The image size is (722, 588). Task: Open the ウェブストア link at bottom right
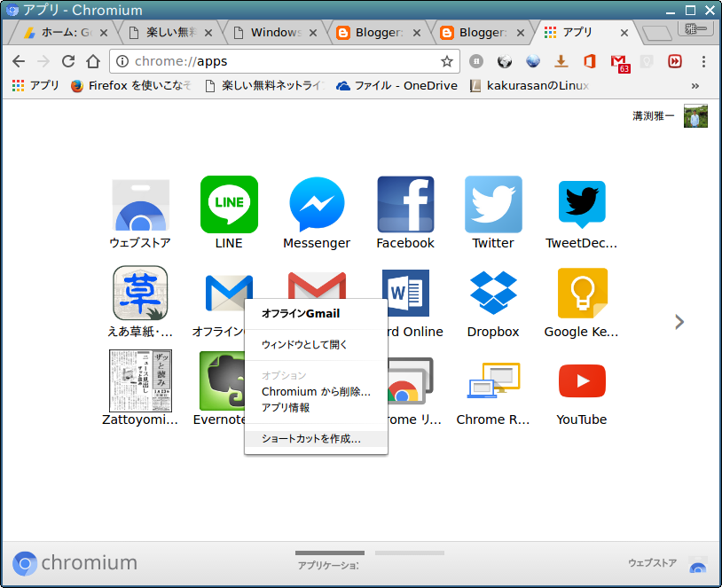668,563
